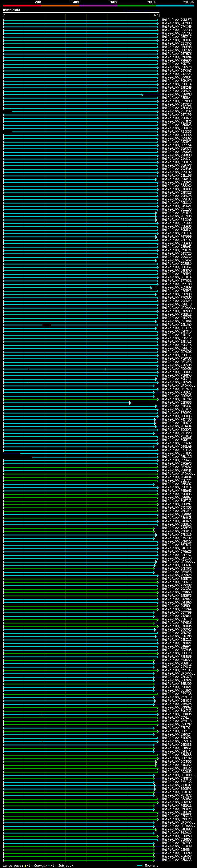Click the orange ~40% identity legend segment
Viewport: 197px width, 868px height.
(60, 6)
